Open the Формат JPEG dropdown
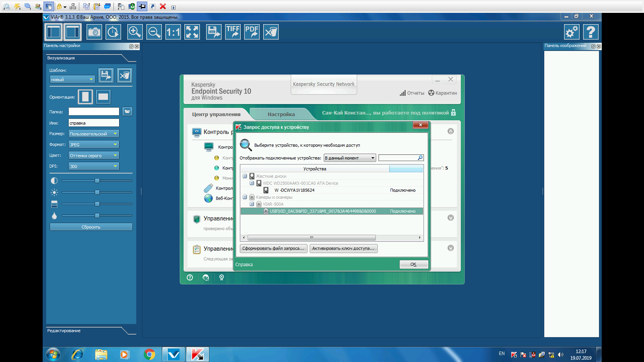This screenshot has height=362, width=644. 94,144
